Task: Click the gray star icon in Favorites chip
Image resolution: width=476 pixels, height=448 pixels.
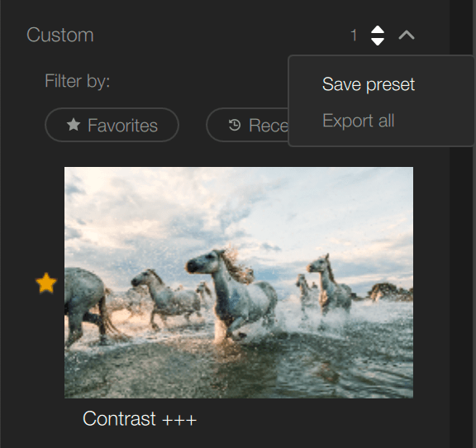Action: 74,125
